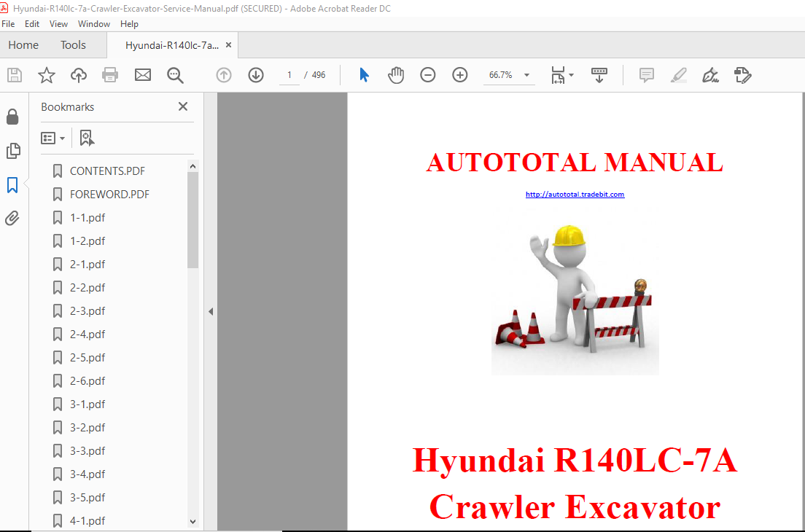Zoom in with the plus button
805x532 pixels.
click(x=460, y=75)
